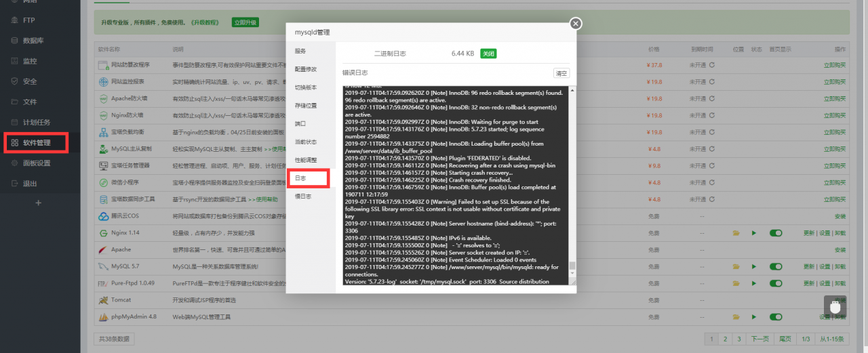868x353 pixels.
Task: Click 设置 in the MySQL 5.7 row
Action: pyautogui.click(x=825, y=266)
